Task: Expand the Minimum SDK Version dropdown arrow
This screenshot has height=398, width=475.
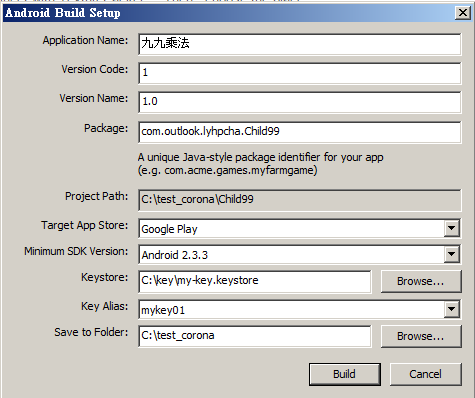Action: pyautogui.click(x=452, y=254)
